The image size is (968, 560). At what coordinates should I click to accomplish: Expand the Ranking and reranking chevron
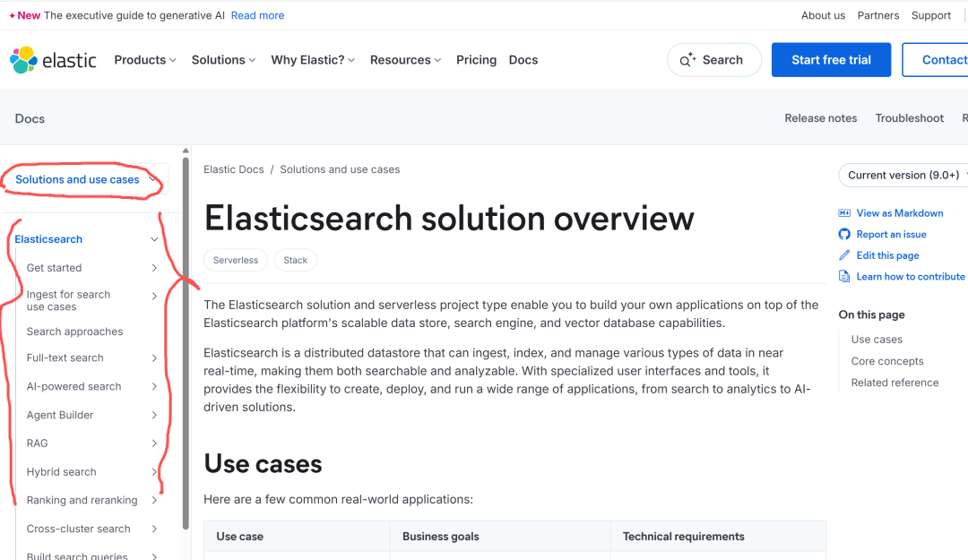154,500
